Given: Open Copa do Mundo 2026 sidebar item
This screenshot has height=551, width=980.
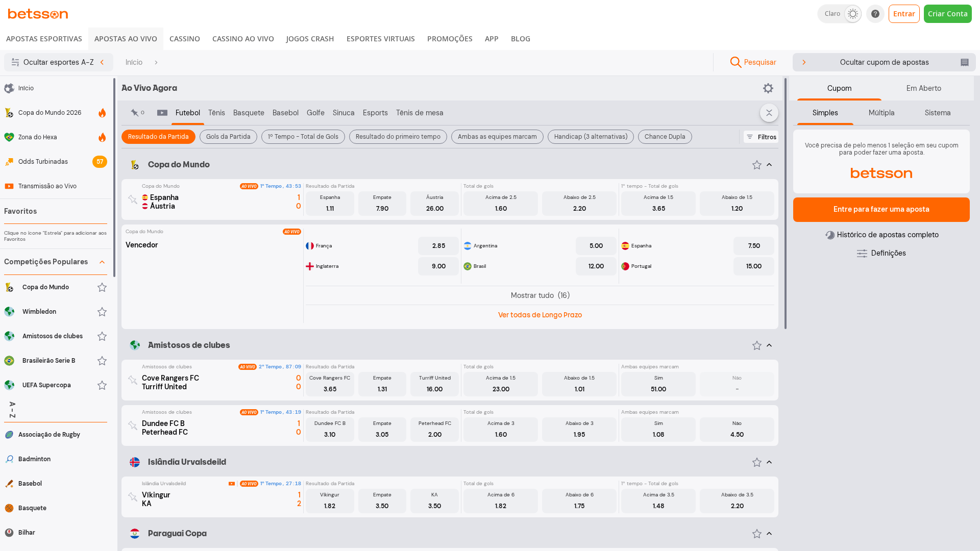Looking at the screenshot, I should tap(56, 113).
